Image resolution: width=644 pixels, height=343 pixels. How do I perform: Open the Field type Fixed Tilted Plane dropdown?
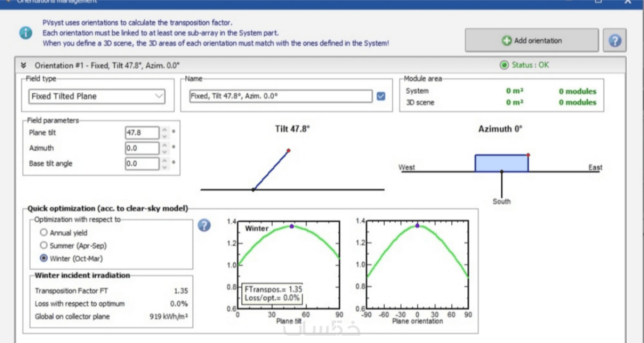(97, 96)
